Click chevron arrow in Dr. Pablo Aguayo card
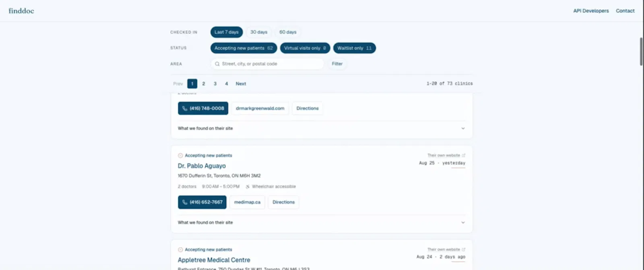644x270 pixels. (463, 223)
